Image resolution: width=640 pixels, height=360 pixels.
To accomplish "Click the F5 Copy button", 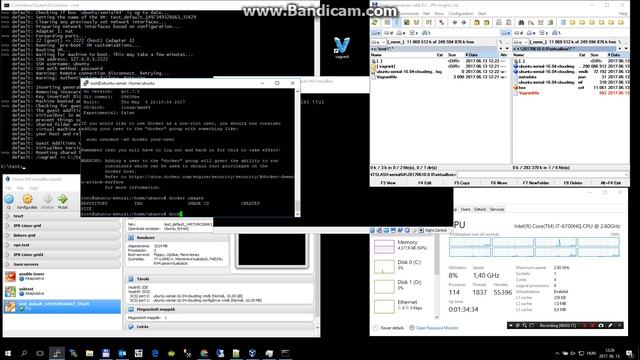I will pos(462,183).
